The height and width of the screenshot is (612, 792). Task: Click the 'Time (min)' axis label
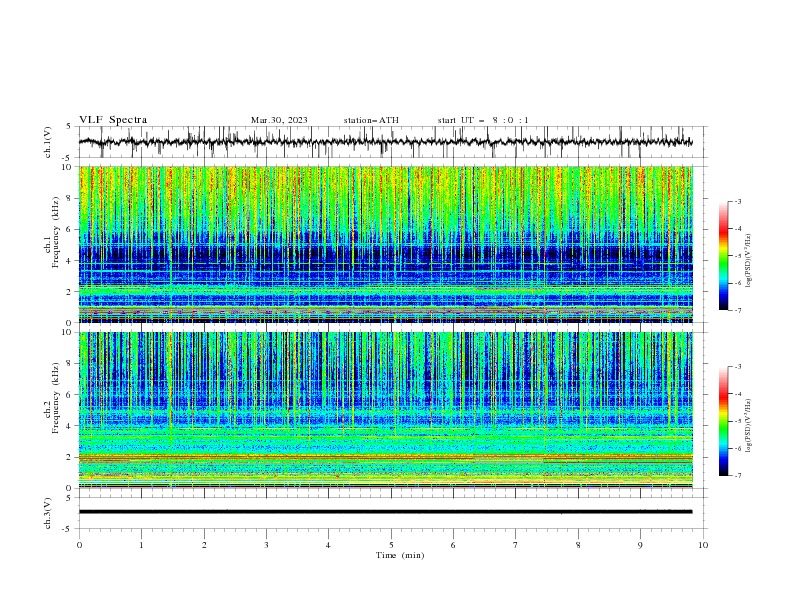pyautogui.click(x=400, y=555)
